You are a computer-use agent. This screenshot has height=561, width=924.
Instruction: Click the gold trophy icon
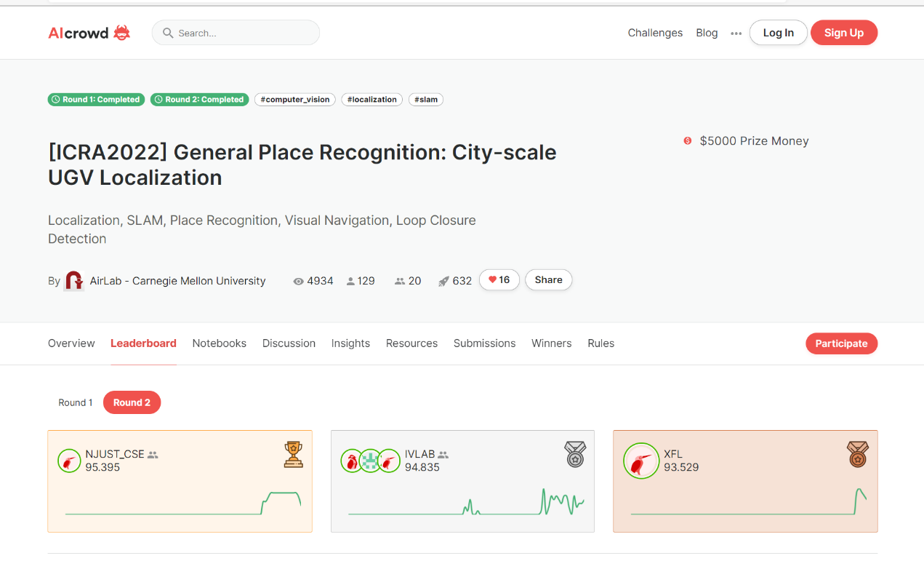pyautogui.click(x=293, y=454)
